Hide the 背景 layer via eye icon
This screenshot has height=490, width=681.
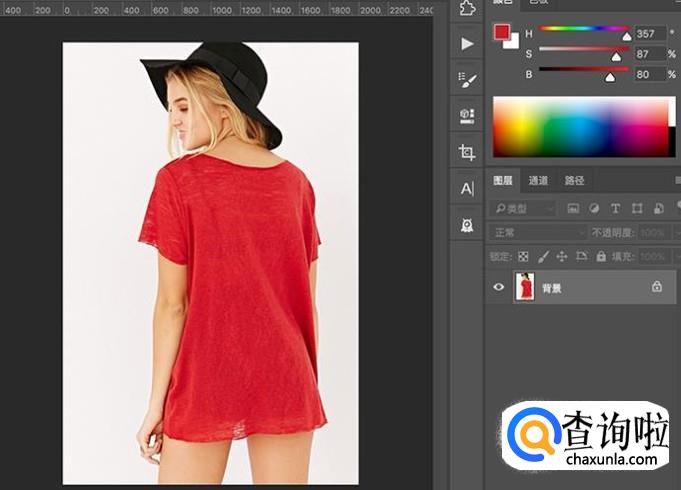click(x=499, y=287)
